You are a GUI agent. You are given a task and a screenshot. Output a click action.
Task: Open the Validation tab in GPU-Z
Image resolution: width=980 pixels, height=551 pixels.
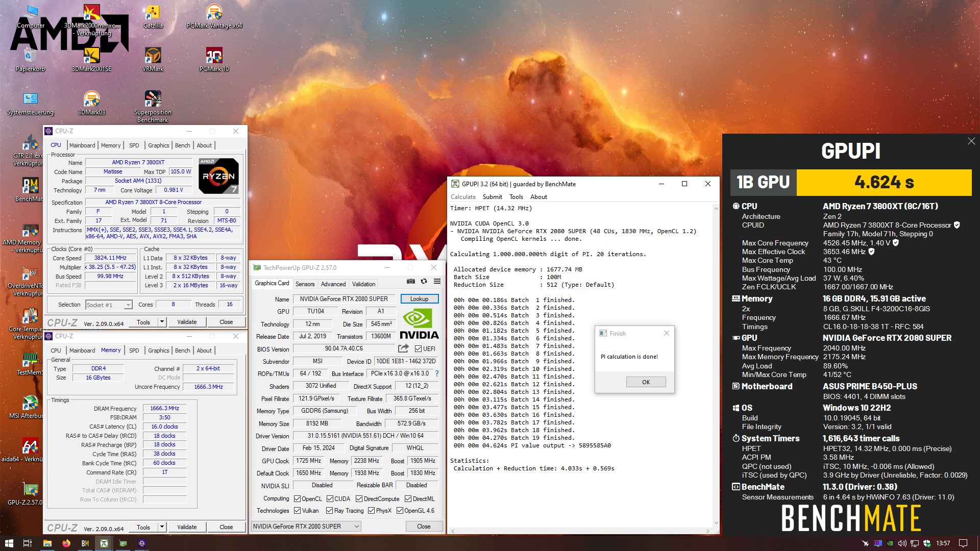[x=363, y=284]
